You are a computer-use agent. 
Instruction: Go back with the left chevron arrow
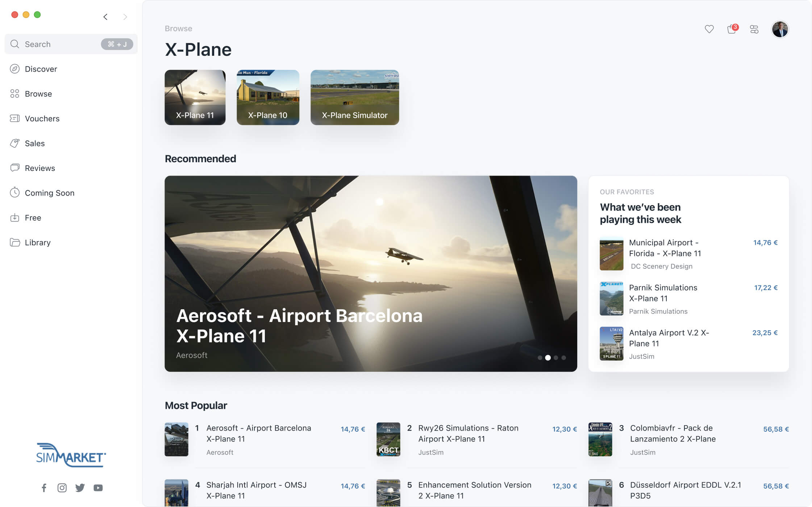point(105,17)
